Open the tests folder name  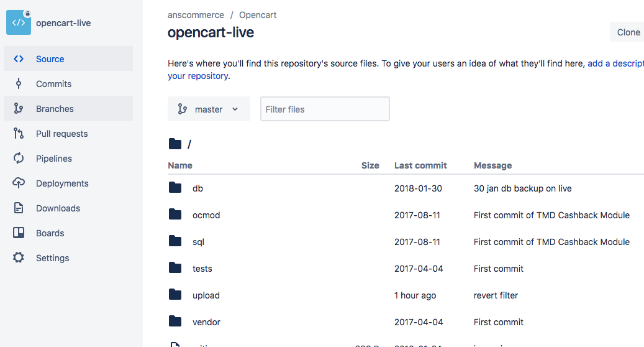click(202, 269)
